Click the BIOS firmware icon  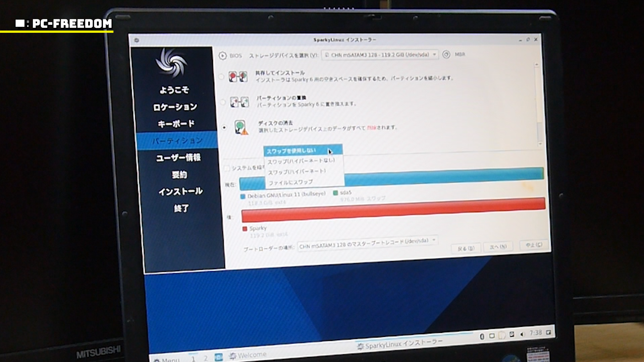click(x=223, y=56)
